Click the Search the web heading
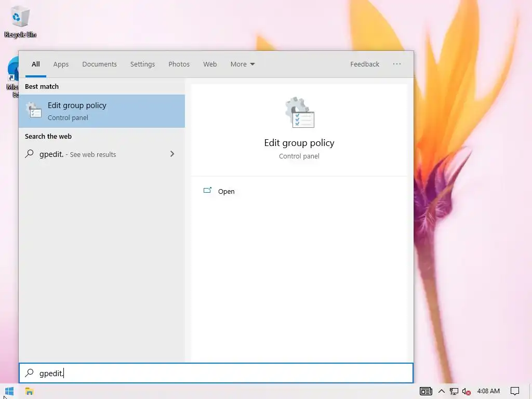The width and height of the screenshot is (532, 399). pos(48,137)
